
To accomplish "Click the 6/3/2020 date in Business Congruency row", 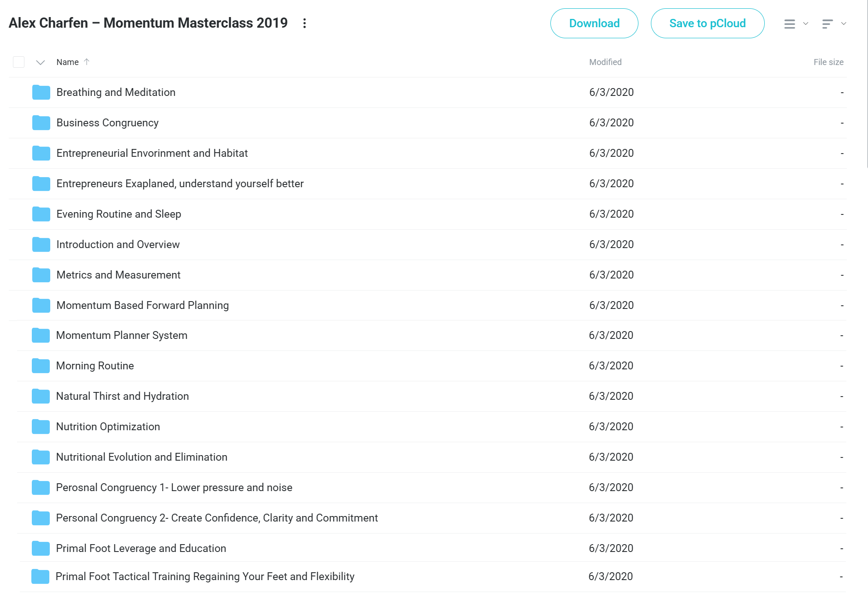I will pyautogui.click(x=611, y=123).
